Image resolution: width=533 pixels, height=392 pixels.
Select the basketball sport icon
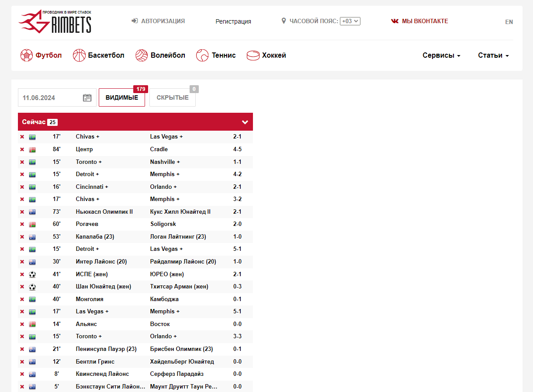79,56
